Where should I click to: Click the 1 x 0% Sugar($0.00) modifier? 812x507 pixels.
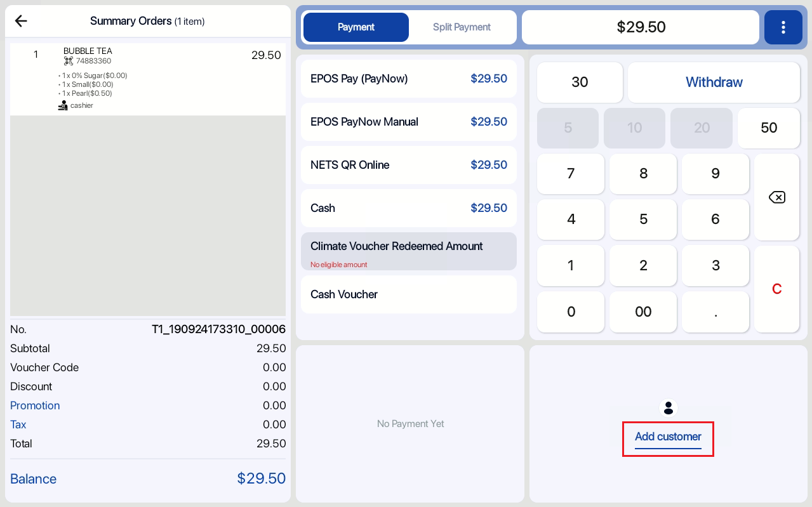93,76
